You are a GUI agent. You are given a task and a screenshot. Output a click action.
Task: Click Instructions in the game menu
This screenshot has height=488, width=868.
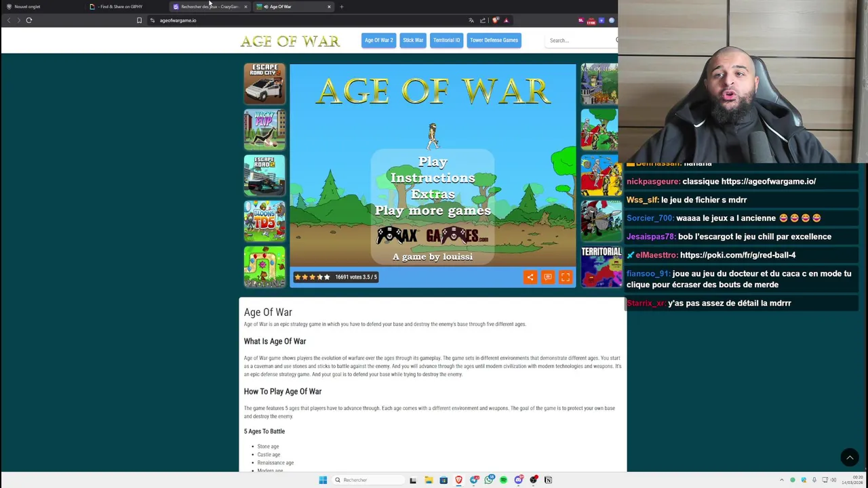[x=433, y=178]
